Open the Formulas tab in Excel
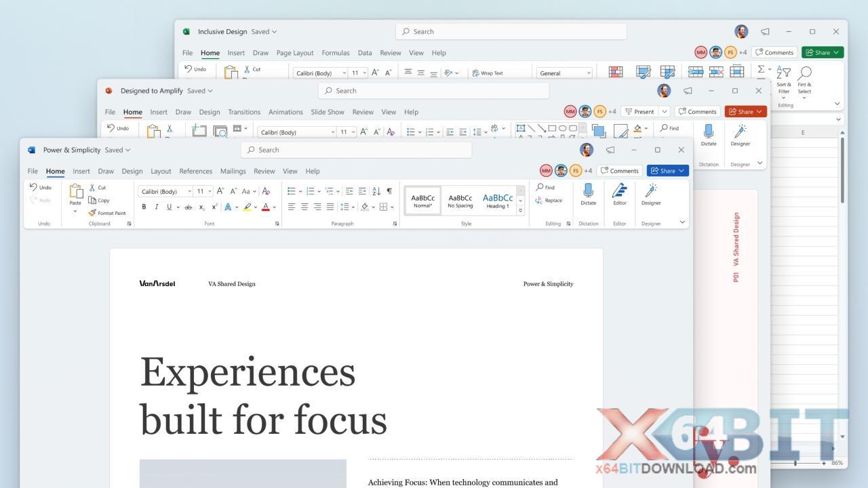868x488 pixels. [336, 53]
